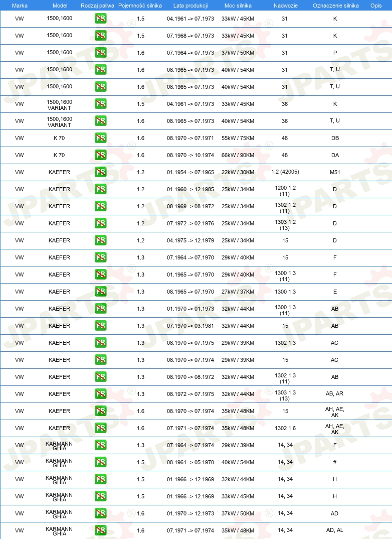Click fuel icon in KARMANN GHIA 1.3 row

pyautogui.click(x=101, y=445)
